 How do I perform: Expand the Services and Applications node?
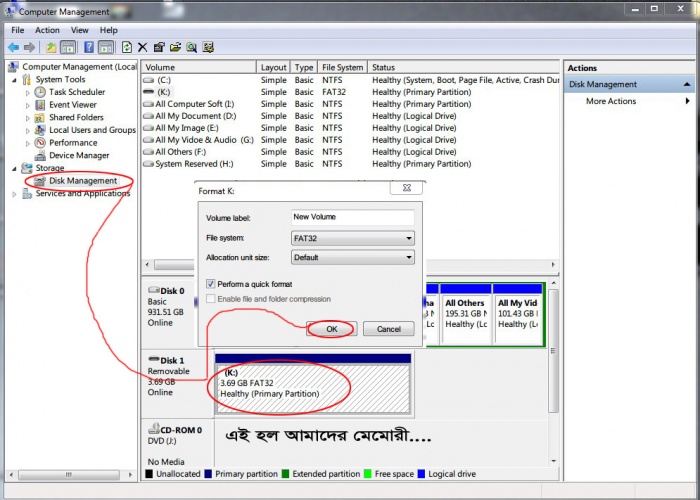[14, 194]
